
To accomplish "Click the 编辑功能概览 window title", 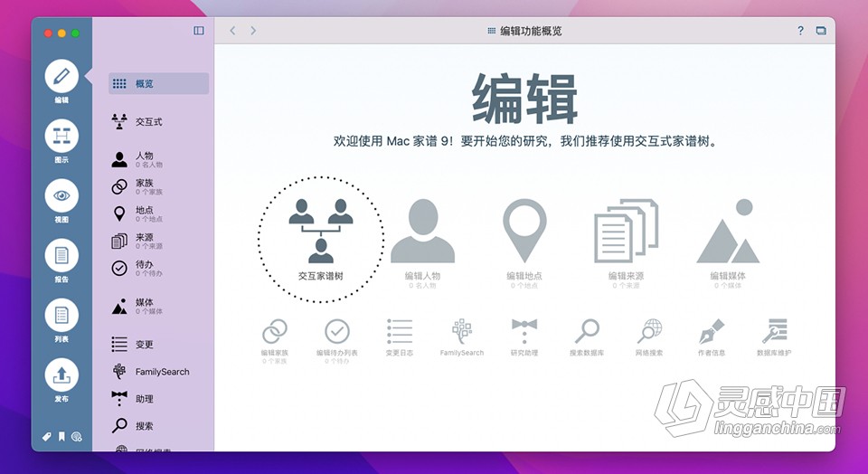I will click(531, 31).
